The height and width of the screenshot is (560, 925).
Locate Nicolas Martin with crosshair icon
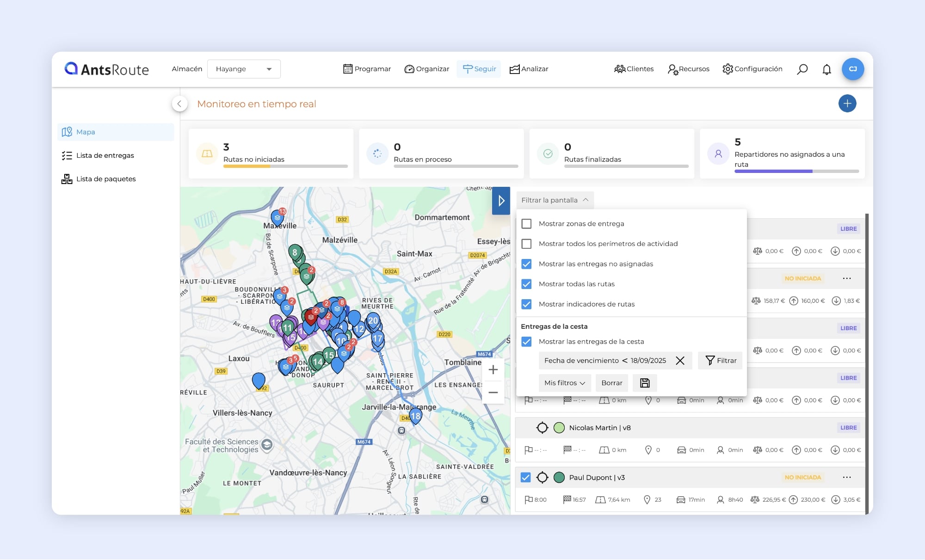click(x=542, y=428)
